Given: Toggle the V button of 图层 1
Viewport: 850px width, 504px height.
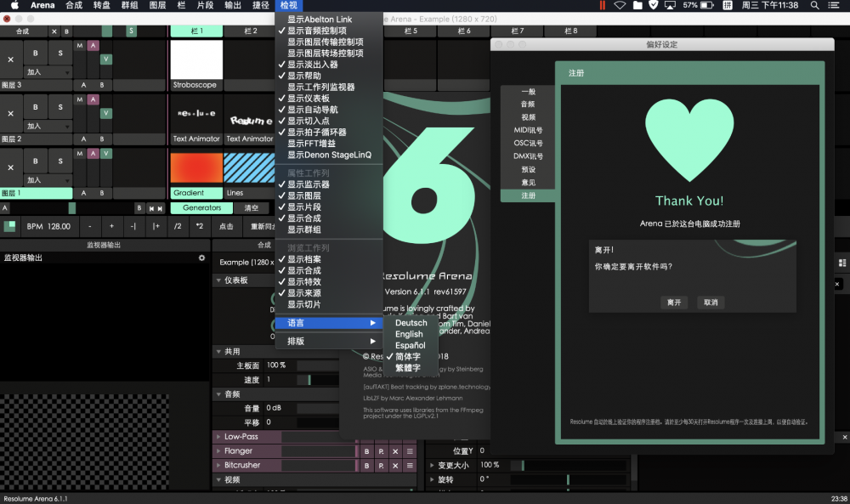Looking at the screenshot, I should point(106,154).
